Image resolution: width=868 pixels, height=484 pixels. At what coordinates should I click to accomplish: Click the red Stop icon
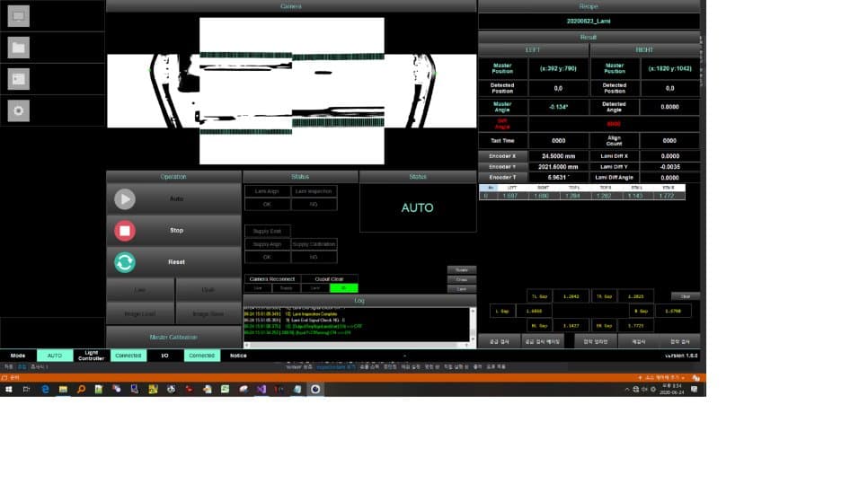click(x=125, y=231)
